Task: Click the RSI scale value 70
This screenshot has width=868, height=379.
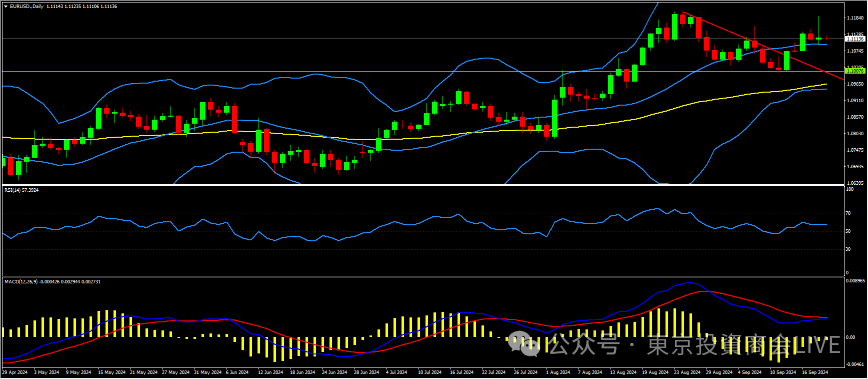Action: coord(848,213)
